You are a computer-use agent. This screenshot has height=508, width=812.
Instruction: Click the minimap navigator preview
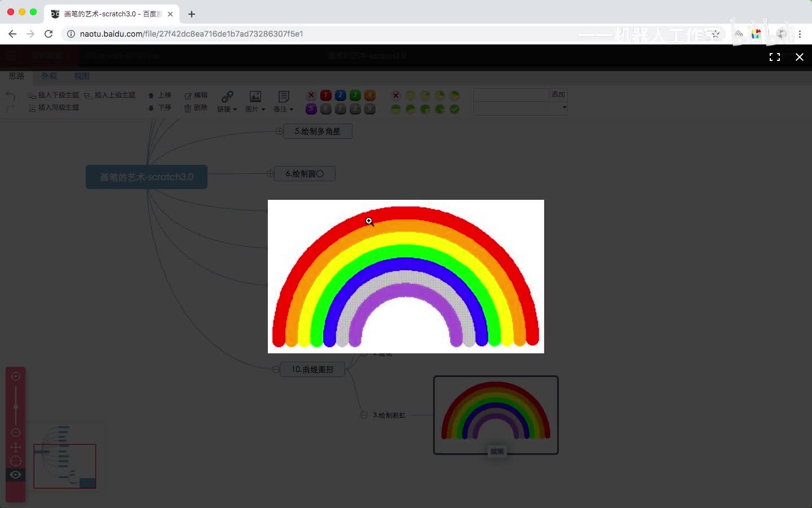pos(65,457)
